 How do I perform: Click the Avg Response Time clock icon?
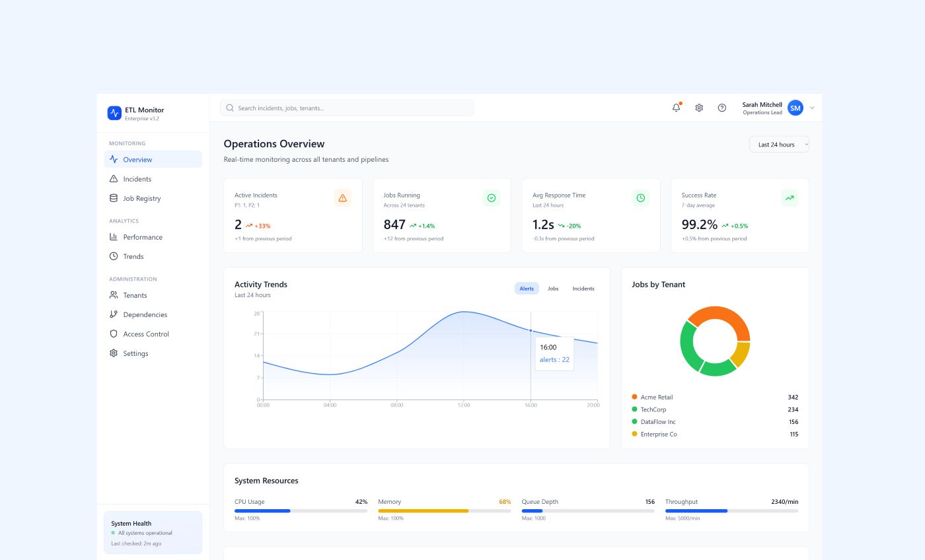(640, 197)
